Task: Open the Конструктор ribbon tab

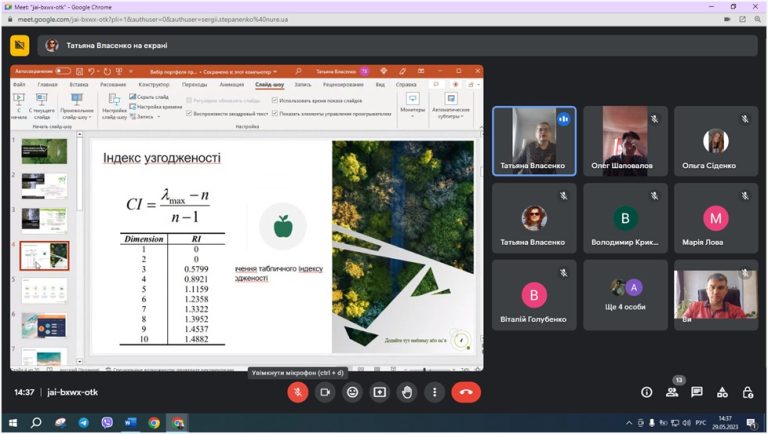Action: pyautogui.click(x=154, y=85)
